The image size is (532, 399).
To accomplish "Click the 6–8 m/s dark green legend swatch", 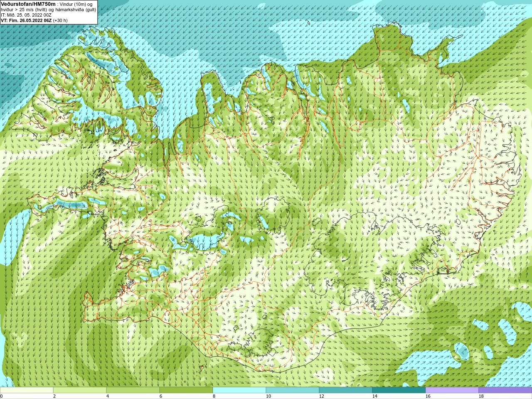I will pyautogui.click(x=186, y=390).
